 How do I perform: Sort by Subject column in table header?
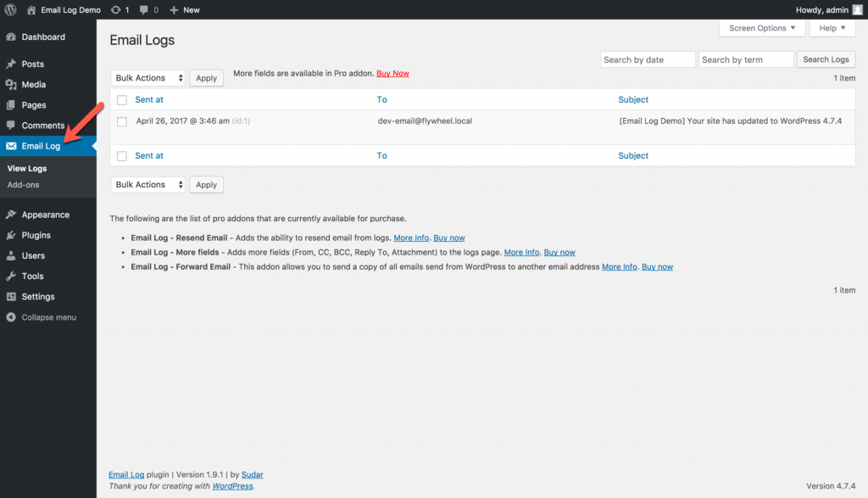pos(633,100)
